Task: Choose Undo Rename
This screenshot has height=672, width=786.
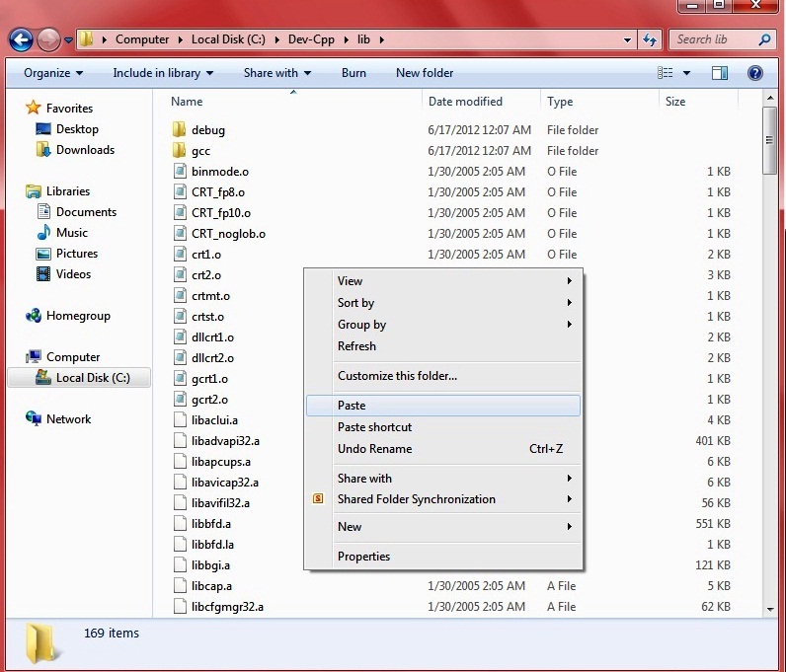Action: (443, 449)
